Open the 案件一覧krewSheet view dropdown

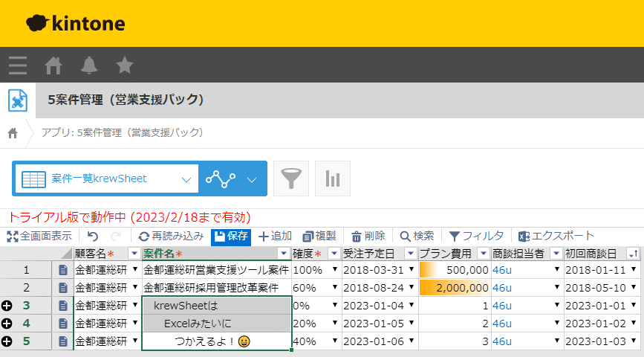[x=107, y=178]
